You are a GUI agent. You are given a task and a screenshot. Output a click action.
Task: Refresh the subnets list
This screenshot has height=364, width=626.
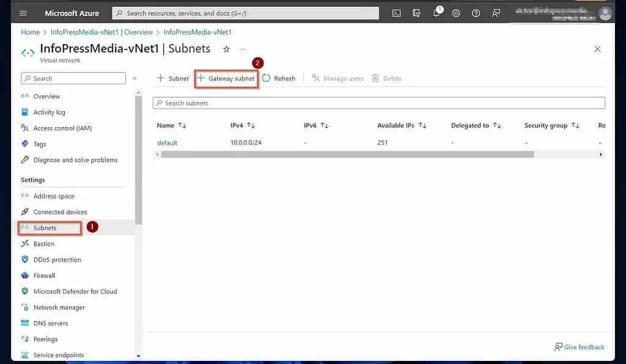(279, 78)
